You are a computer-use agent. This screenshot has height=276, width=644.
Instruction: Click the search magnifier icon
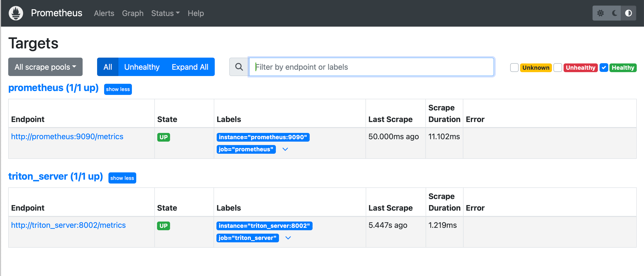click(x=239, y=67)
